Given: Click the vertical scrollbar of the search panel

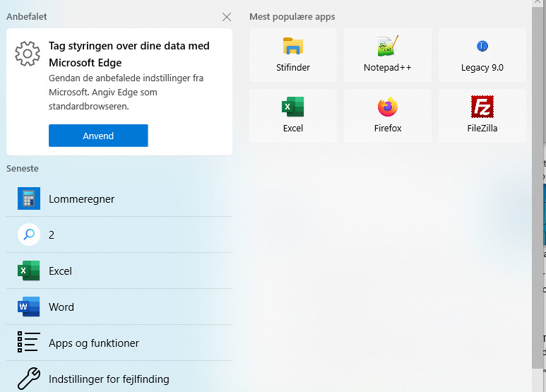Looking at the screenshot, I should click(x=537, y=188).
